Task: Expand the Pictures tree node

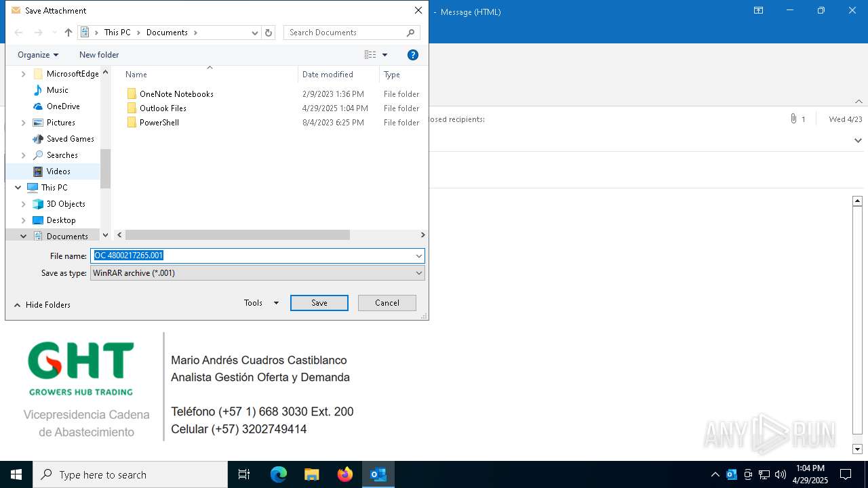Action: [24, 123]
